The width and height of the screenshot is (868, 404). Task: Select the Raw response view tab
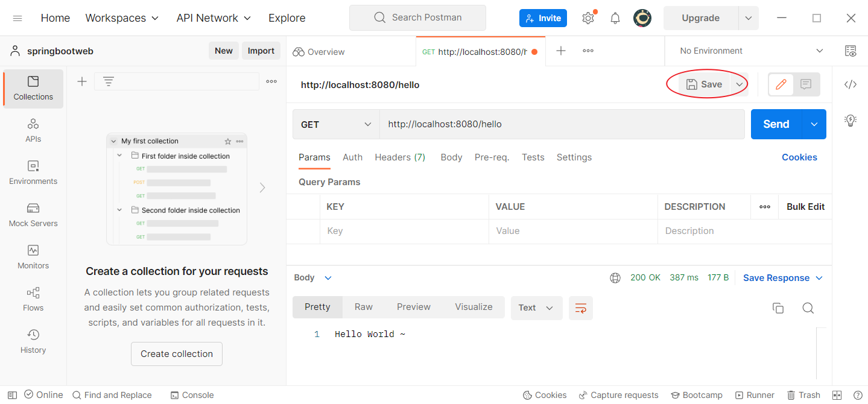coord(363,307)
